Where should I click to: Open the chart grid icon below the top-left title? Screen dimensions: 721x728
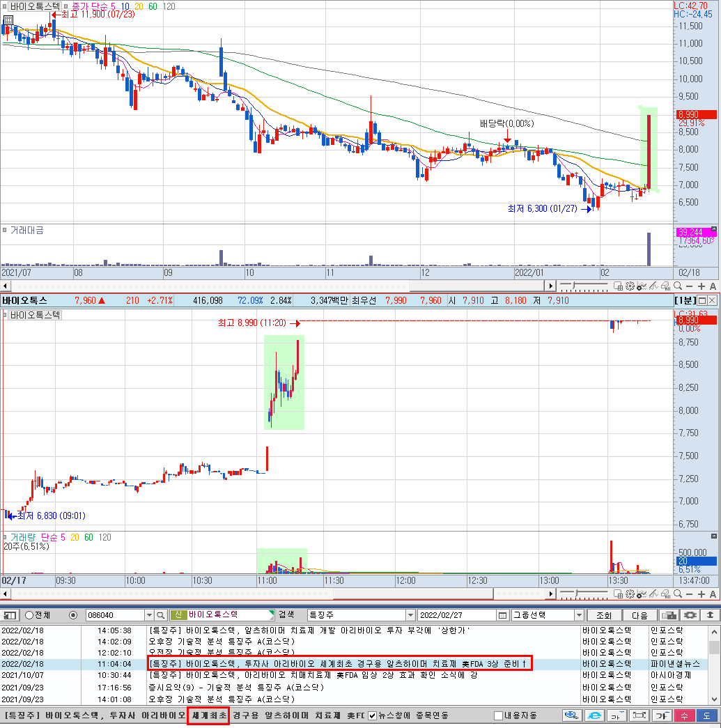pyautogui.click(x=8, y=20)
